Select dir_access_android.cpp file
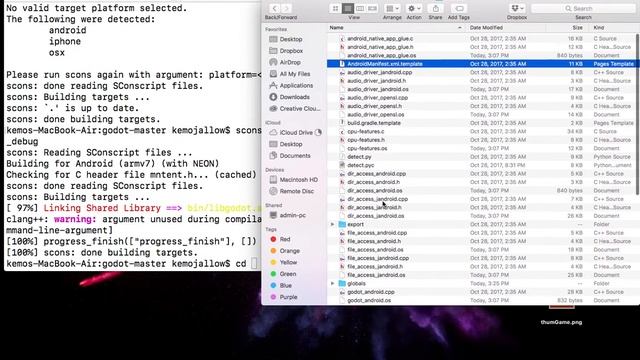The height and width of the screenshot is (360, 640). point(481,173)
